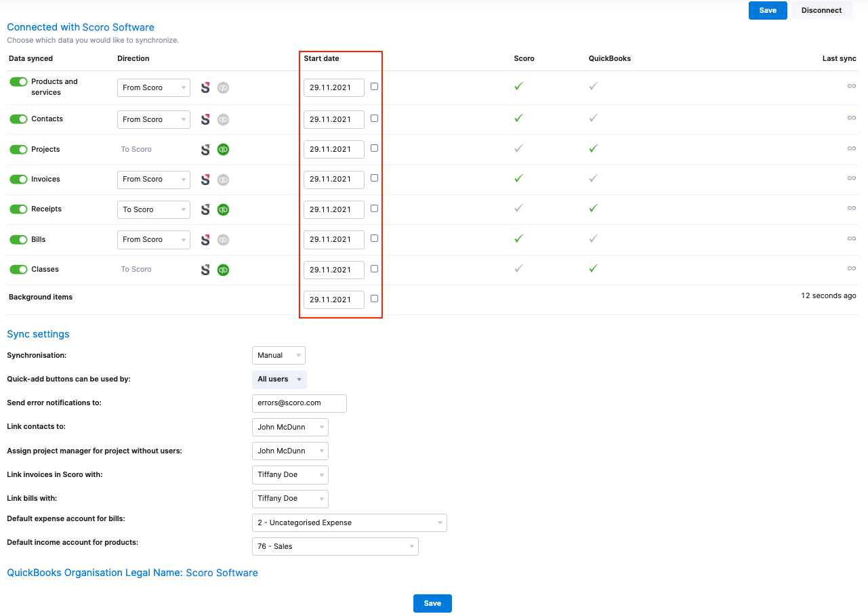Open the Direction dropdown for Contacts
The width and height of the screenshot is (868, 616).
pos(154,119)
